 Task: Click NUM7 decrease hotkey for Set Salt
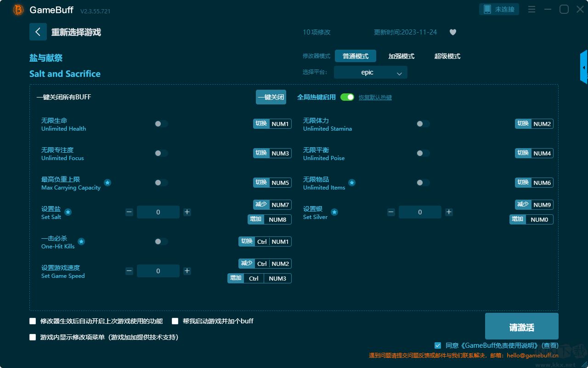tap(272, 205)
